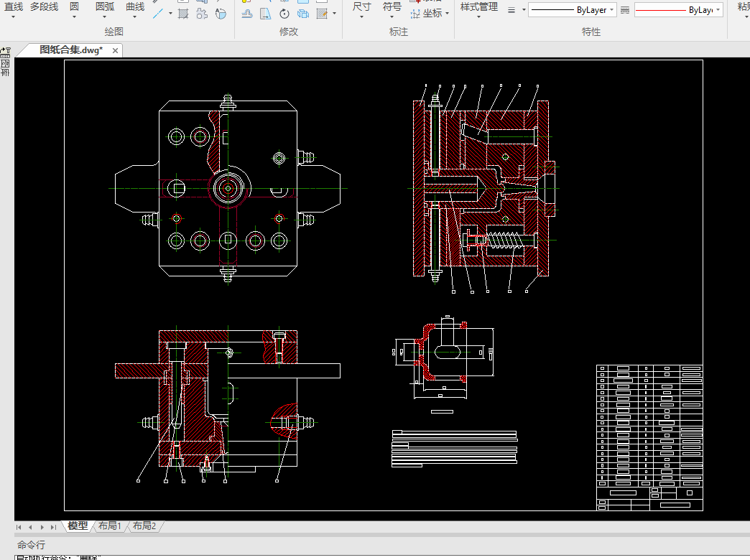The height and width of the screenshot is (560, 750).
Task: Expand the 直线 line tool dropdown
Action: [14, 18]
